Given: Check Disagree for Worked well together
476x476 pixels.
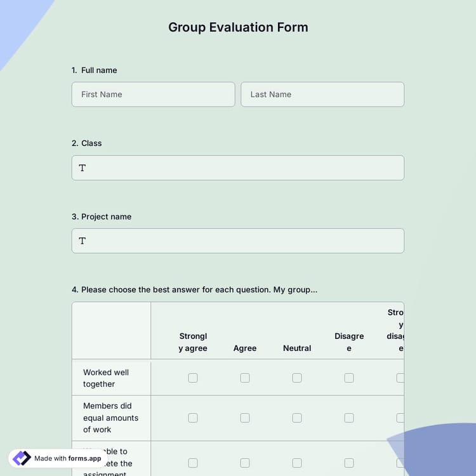Looking at the screenshot, I should [349, 378].
